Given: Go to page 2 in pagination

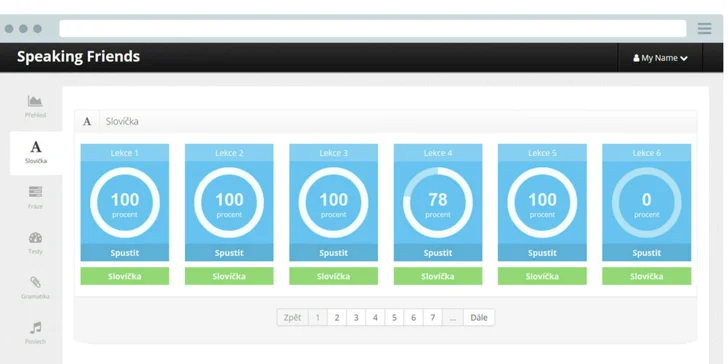Looking at the screenshot, I should click(337, 318).
